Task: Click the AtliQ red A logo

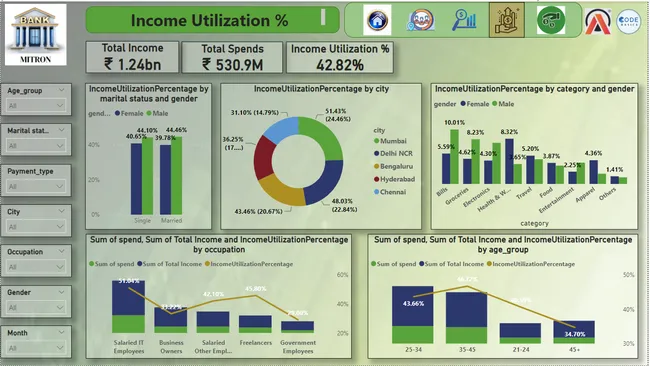Action: pos(597,22)
